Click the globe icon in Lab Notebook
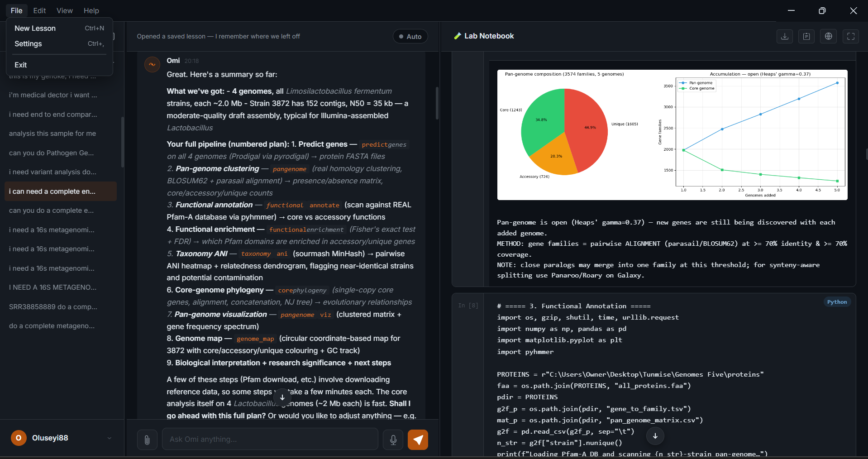This screenshot has height=459, width=868. (x=829, y=36)
